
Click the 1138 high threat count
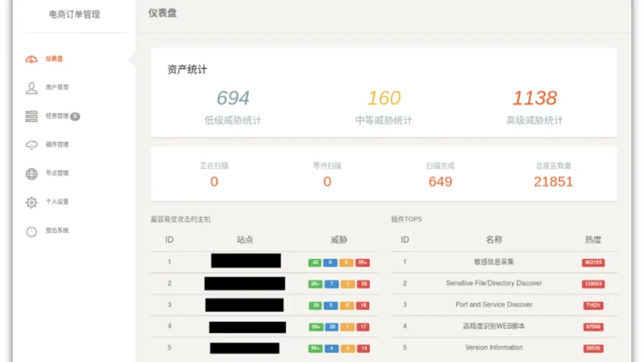click(535, 98)
